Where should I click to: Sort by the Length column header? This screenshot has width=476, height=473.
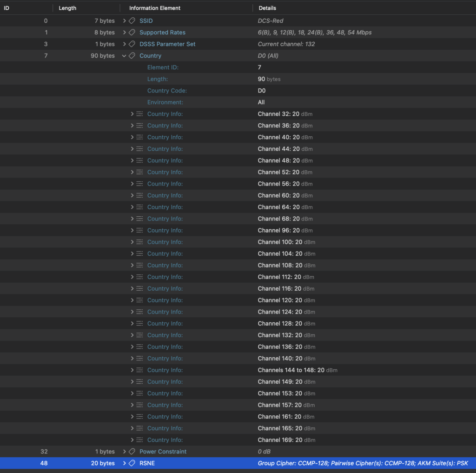point(67,8)
